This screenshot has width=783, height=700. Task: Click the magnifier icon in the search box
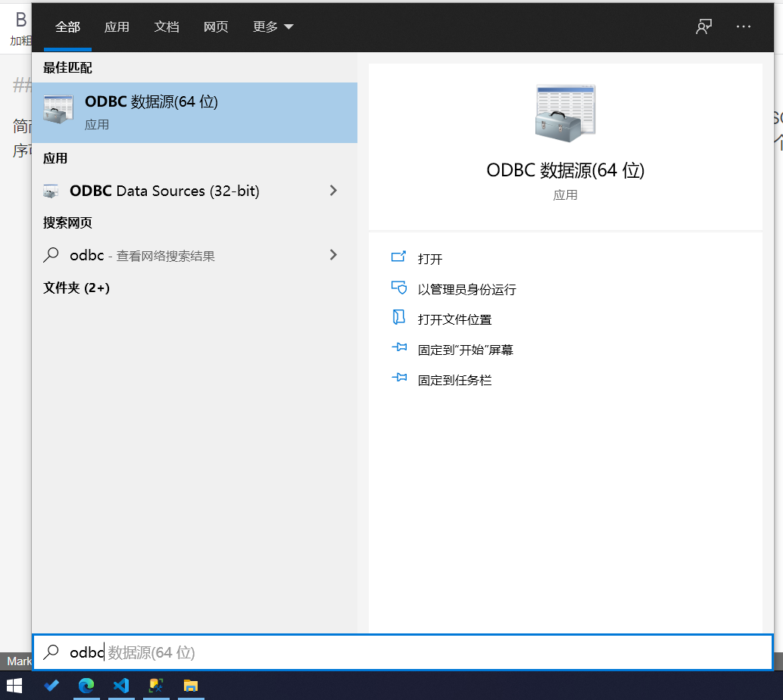[x=50, y=652]
